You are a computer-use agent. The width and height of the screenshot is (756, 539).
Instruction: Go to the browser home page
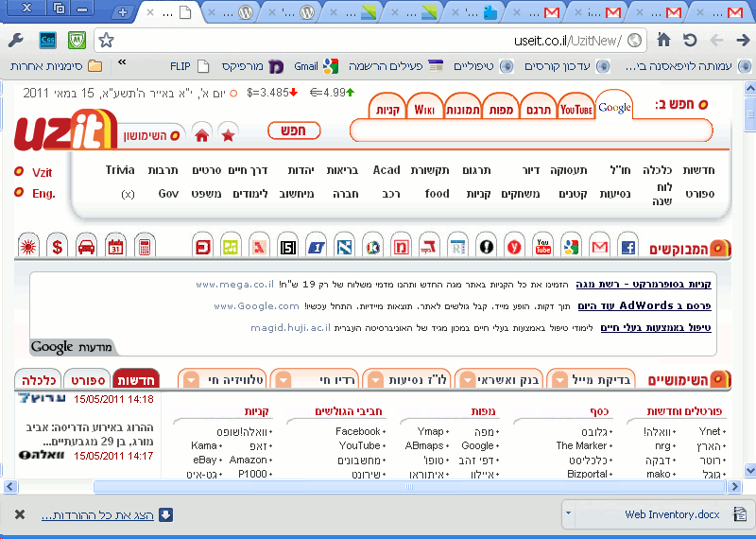pyautogui.click(x=664, y=40)
